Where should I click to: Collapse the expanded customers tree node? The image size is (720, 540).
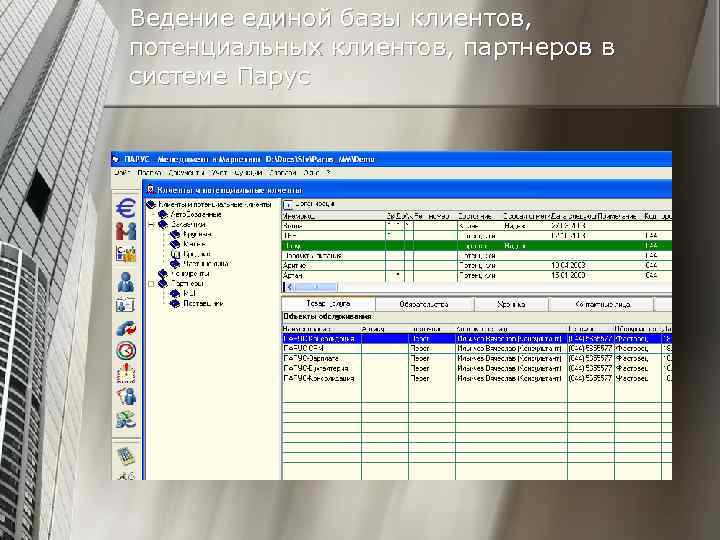point(151,225)
